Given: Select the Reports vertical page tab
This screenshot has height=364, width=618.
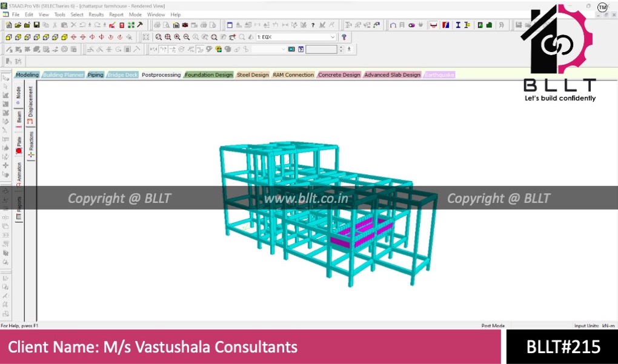Looking at the screenshot, I should 19,208.
